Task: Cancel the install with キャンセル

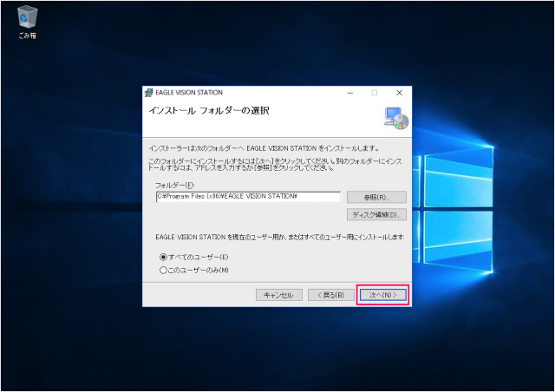Action: click(x=279, y=295)
